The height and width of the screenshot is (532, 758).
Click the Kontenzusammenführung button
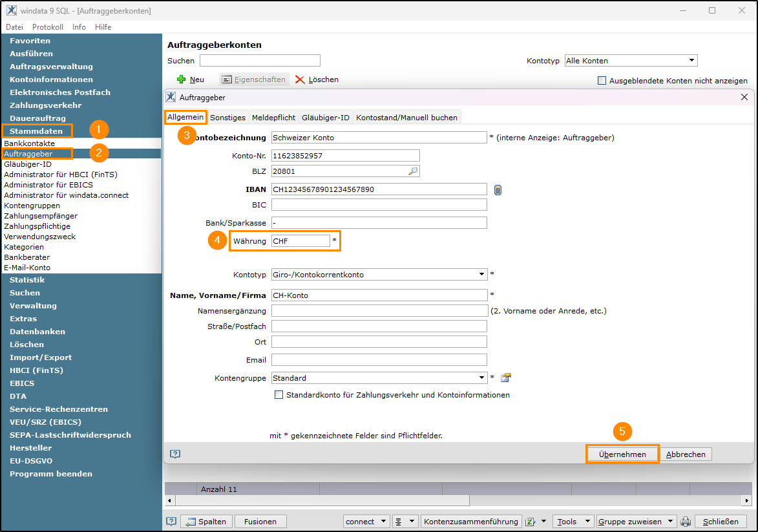(471, 522)
